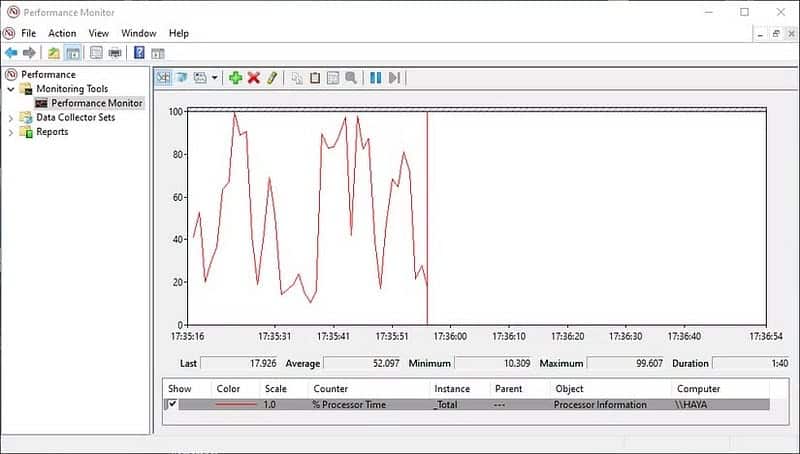Click the Highlight pencil icon
Image resolution: width=800 pixels, height=454 pixels.
(271, 77)
